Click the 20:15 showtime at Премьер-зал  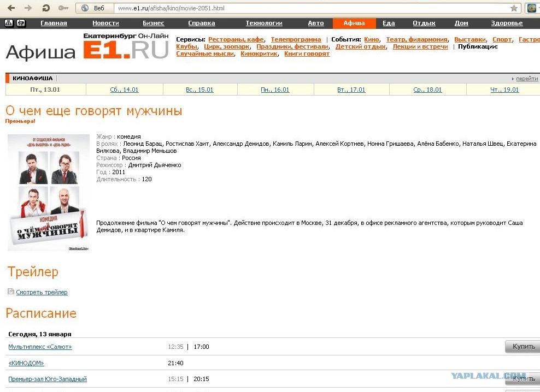point(201,379)
